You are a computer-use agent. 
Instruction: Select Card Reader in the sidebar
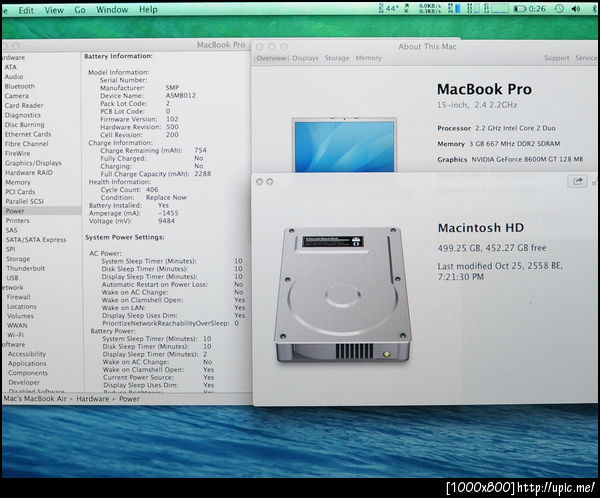(24, 105)
